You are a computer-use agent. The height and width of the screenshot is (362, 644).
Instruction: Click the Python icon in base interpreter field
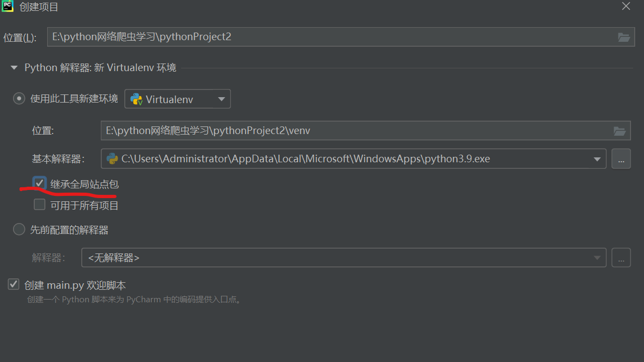click(112, 159)
